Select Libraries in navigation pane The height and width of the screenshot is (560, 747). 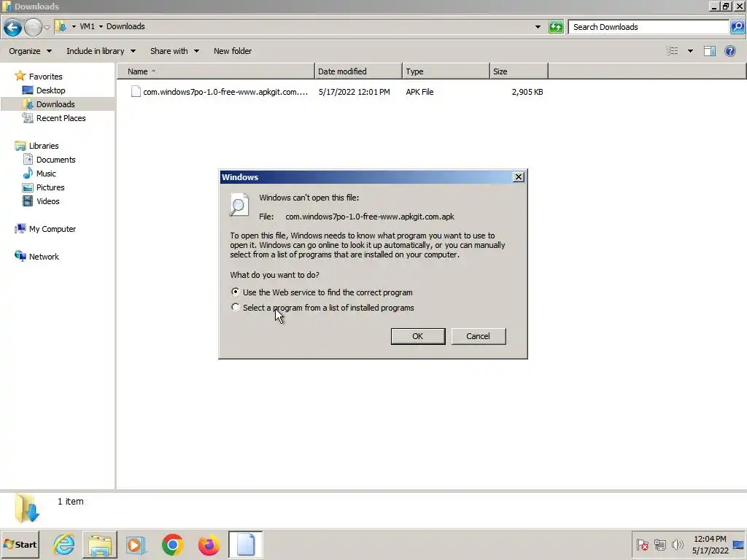(43, 146)
